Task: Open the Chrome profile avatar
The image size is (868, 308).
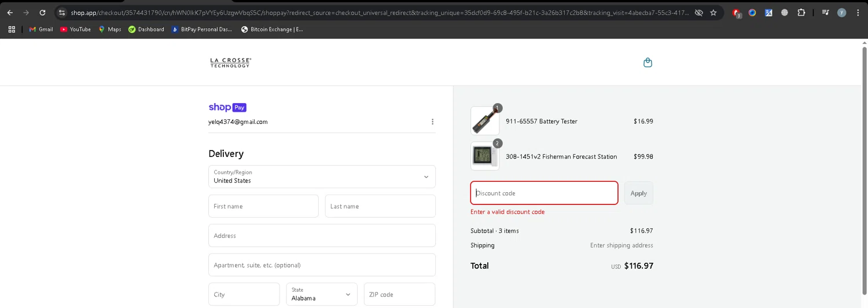Action: (842, 12)
